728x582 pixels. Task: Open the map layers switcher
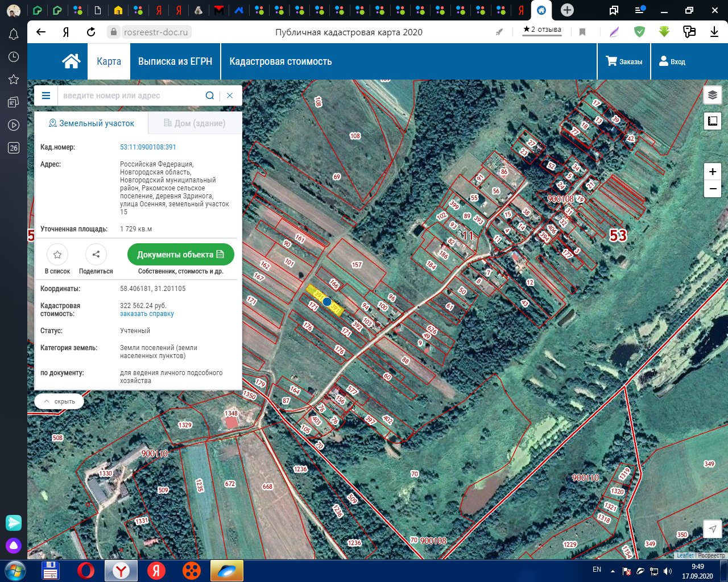713,95
